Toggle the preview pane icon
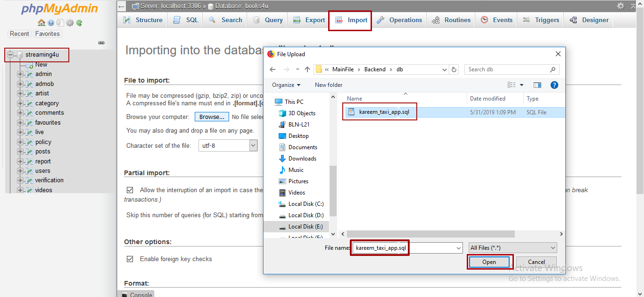644x297 pixels. point(537,85)
